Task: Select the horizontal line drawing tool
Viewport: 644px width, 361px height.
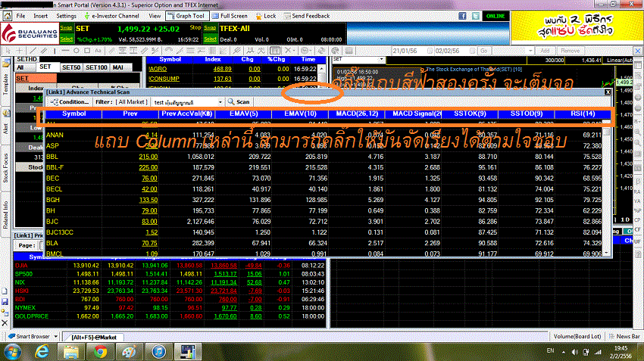Action: click(x=65, y=51)
